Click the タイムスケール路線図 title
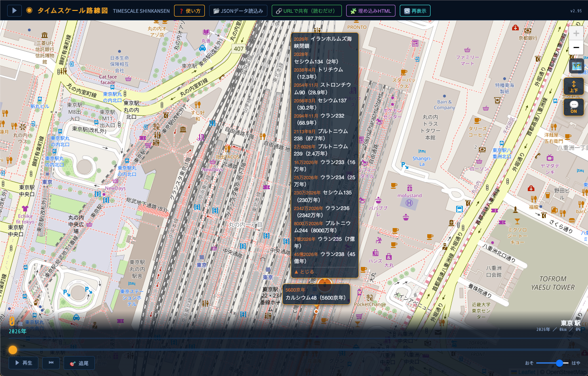This screenshot has height=376, width=588. coord(73,10)
